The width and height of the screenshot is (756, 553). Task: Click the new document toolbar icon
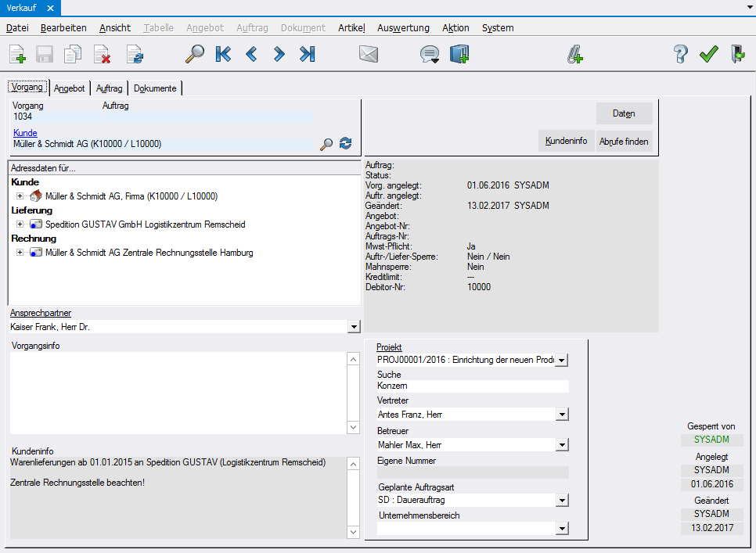17,54
